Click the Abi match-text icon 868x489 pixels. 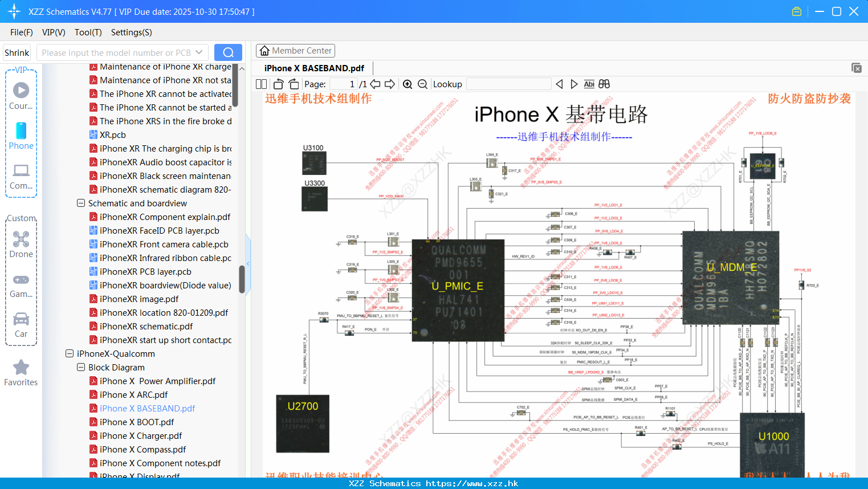[x=589, y=84]
